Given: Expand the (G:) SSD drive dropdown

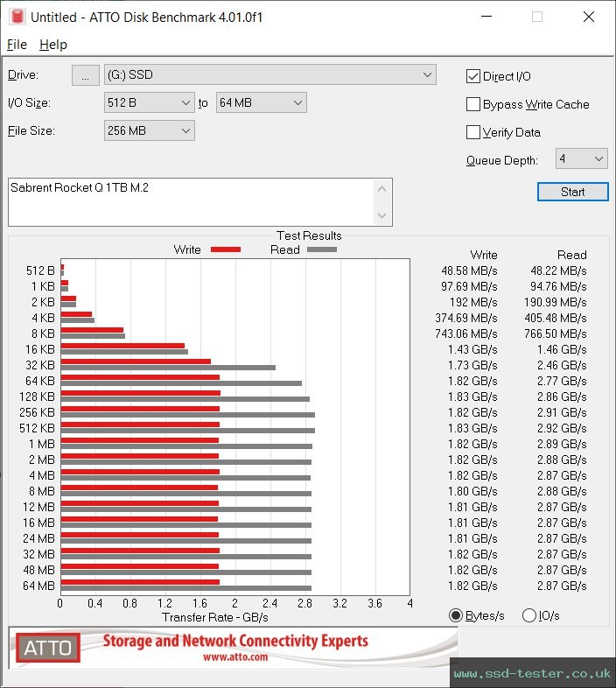Looking at the screenshot, I should click(269, 74).
